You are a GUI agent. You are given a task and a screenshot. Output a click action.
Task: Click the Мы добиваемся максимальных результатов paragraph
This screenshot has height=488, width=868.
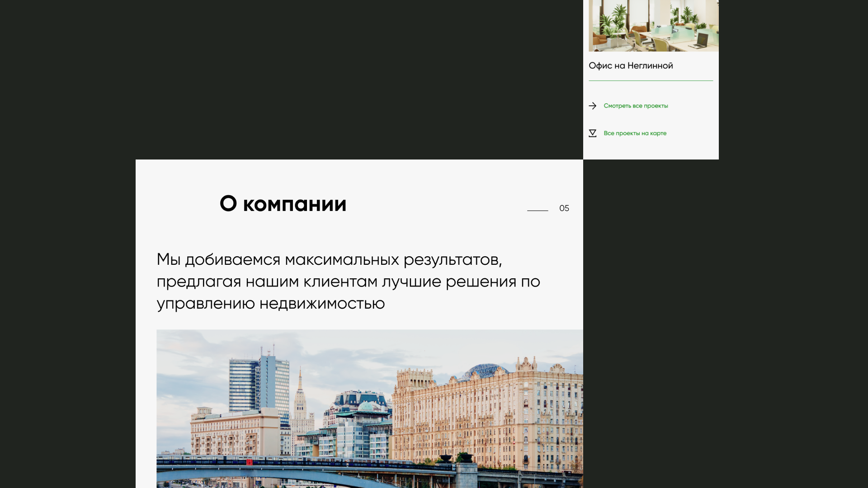(348, 281)
